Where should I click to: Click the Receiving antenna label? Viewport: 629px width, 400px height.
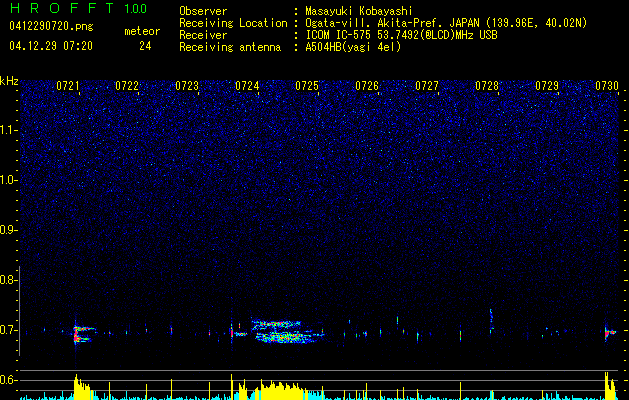230,47
